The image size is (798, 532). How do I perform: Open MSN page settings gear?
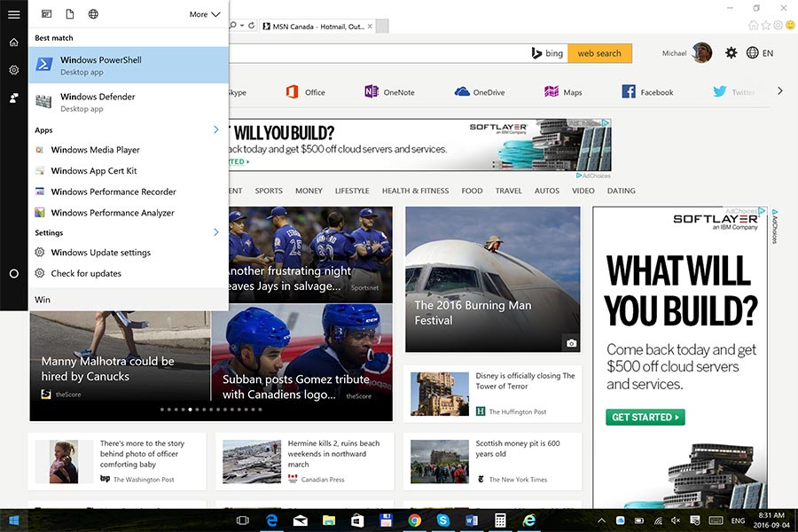click(731, 52)
